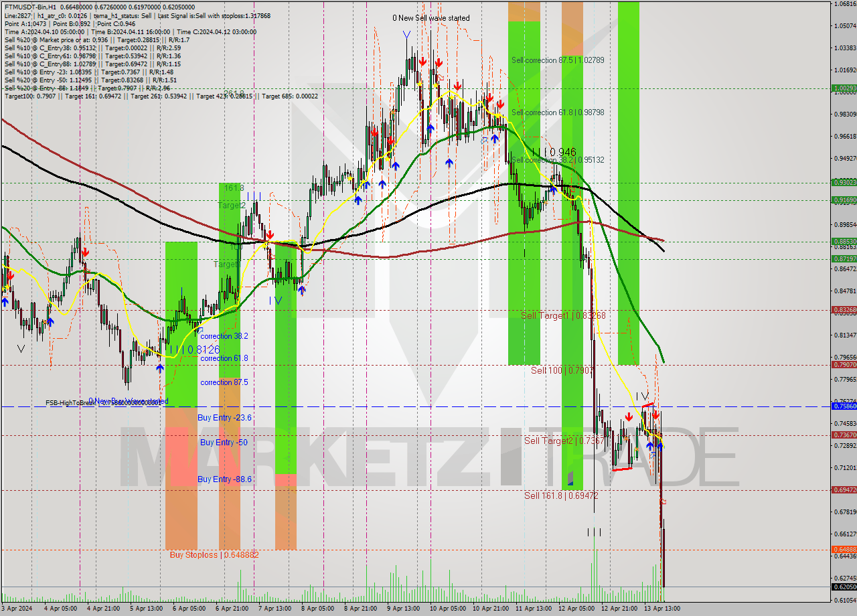Viewport: 857px width, 616px height.
Task: Select the 'Buy Entry -50' label
Action: coord(224,443)
